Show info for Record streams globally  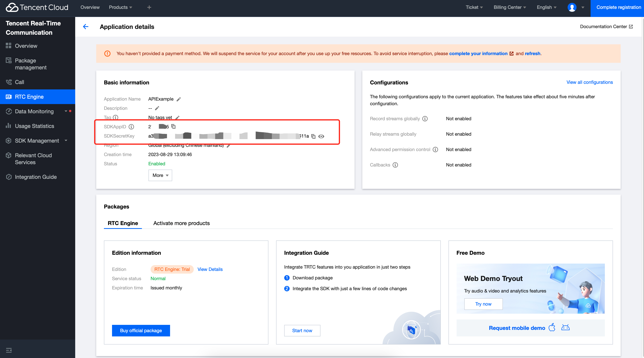[425, 119]
